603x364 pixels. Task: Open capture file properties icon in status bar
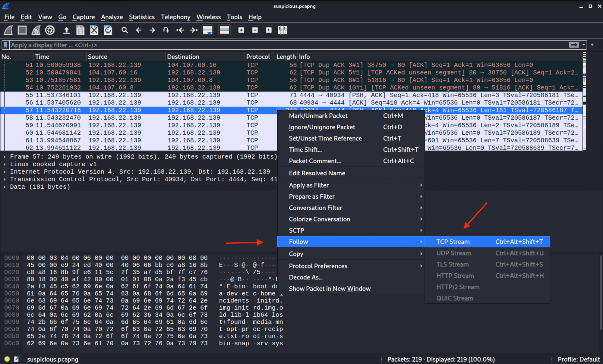[17, 359]
